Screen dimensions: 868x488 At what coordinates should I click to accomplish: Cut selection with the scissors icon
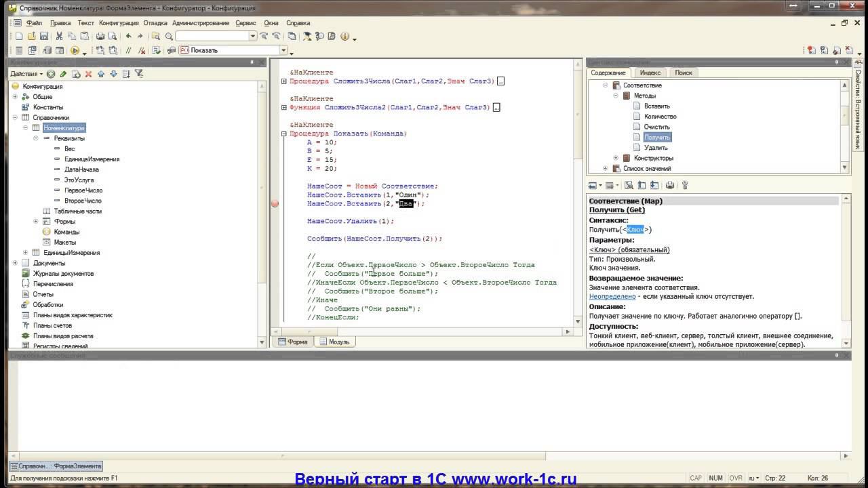[60, 37]
